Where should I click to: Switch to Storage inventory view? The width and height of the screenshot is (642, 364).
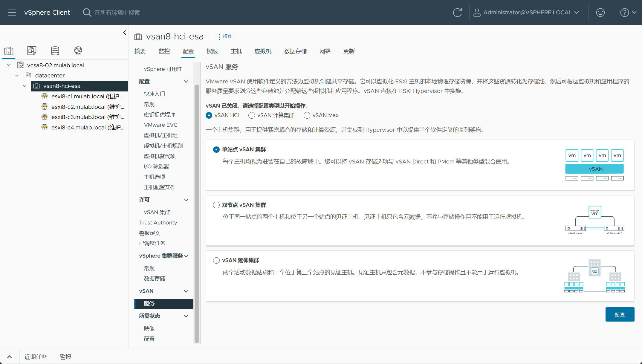[55, 51]
